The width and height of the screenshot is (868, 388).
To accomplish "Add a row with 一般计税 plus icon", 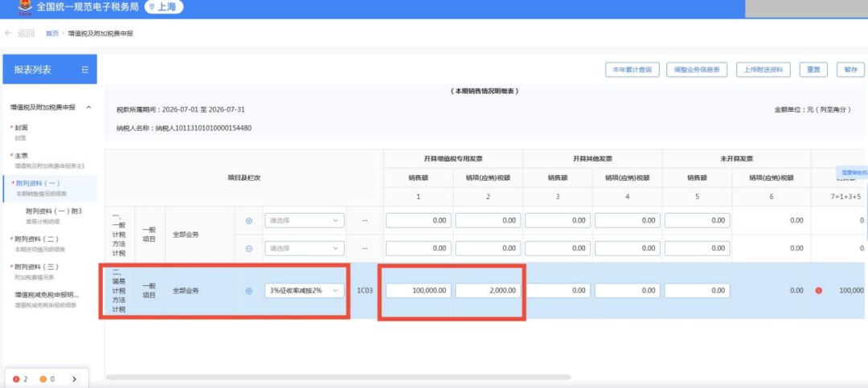I will [248, 220].
